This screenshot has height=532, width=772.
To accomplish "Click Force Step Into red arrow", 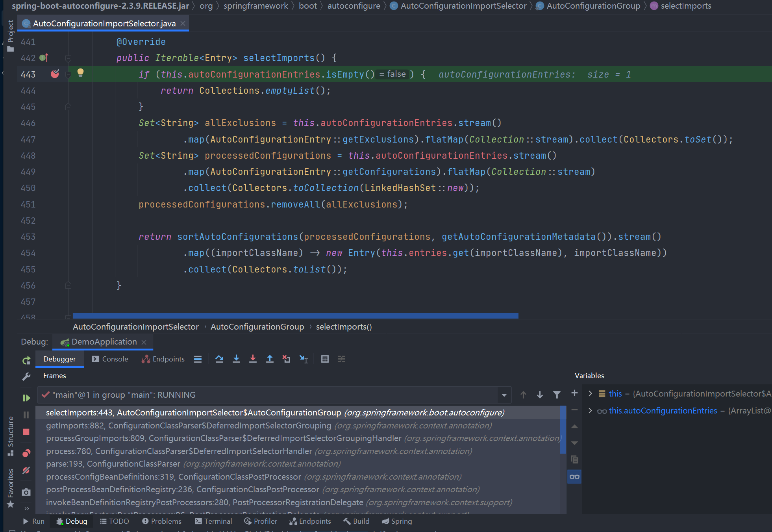I will (253, 359).
